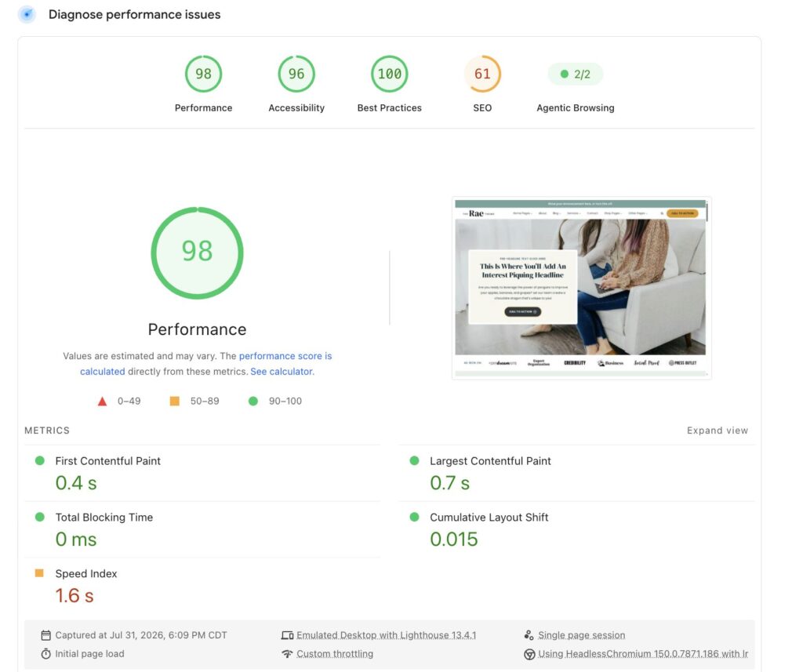
Task: Click the Initial page load text
Action: coord(89,653)
